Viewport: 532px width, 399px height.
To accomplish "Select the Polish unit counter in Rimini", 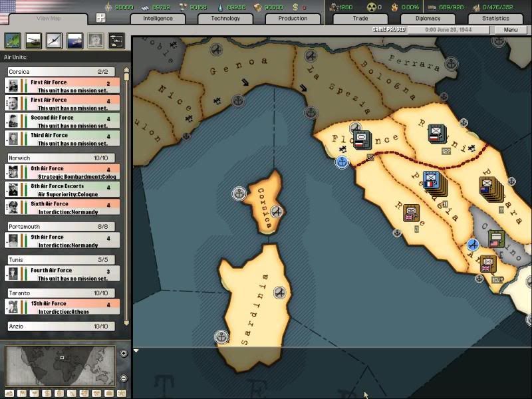I will tap(437, 134).
